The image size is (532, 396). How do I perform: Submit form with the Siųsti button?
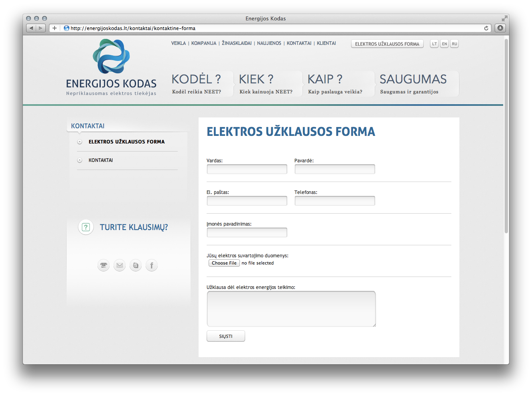[226, 336]
